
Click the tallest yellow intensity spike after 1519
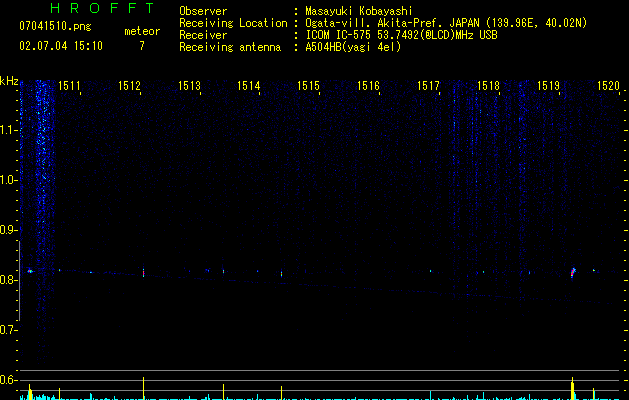tap(572, 388)
